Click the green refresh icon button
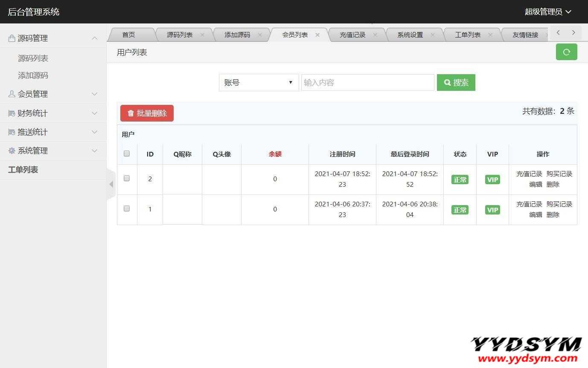This screenshot has height=368, width=588. tap(566, 52)
